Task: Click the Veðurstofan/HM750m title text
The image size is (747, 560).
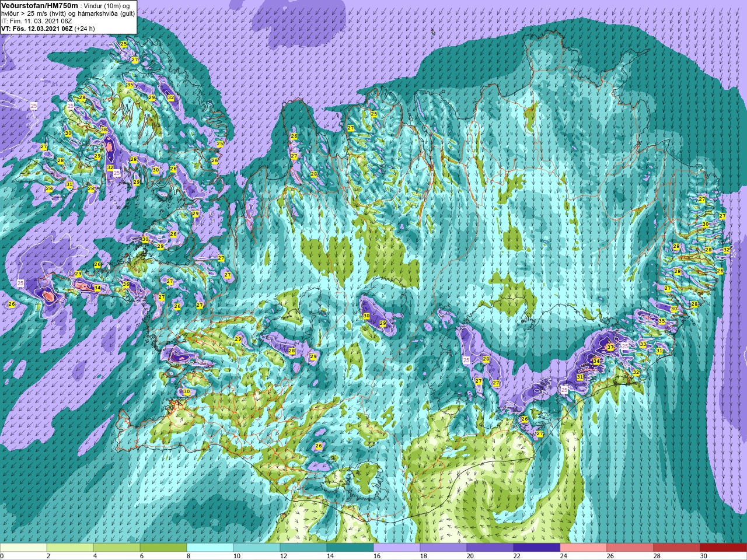Action: point(39,5)
